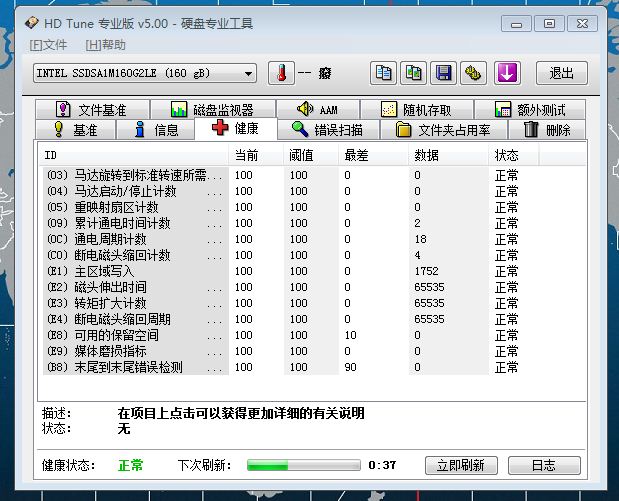Image resolution: width=619 pixels, height=501 pixels.
Task: Click the 0:37 refresh countdown
Action: 382,465
